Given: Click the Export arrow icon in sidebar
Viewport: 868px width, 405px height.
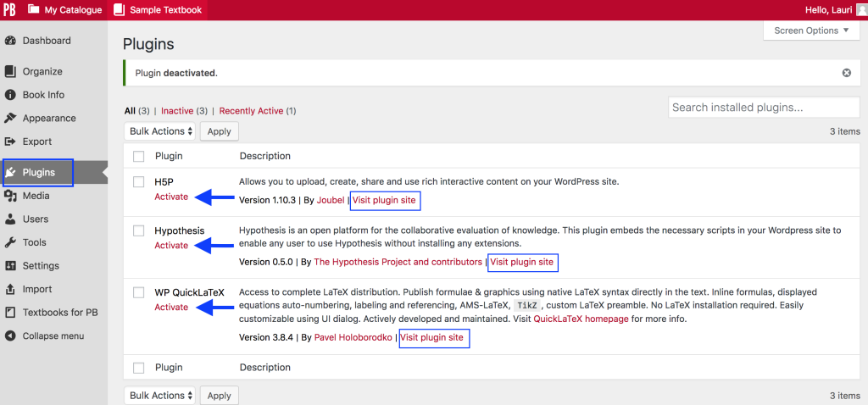Looking at the screenshot, I should [10, 141].
